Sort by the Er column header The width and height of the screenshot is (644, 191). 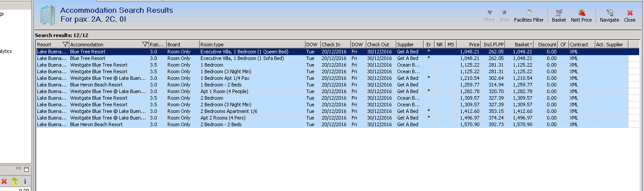coord(429,45)
